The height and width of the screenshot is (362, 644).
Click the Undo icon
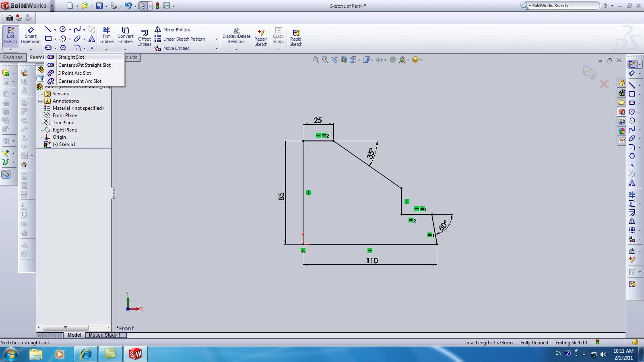(128, 6)
